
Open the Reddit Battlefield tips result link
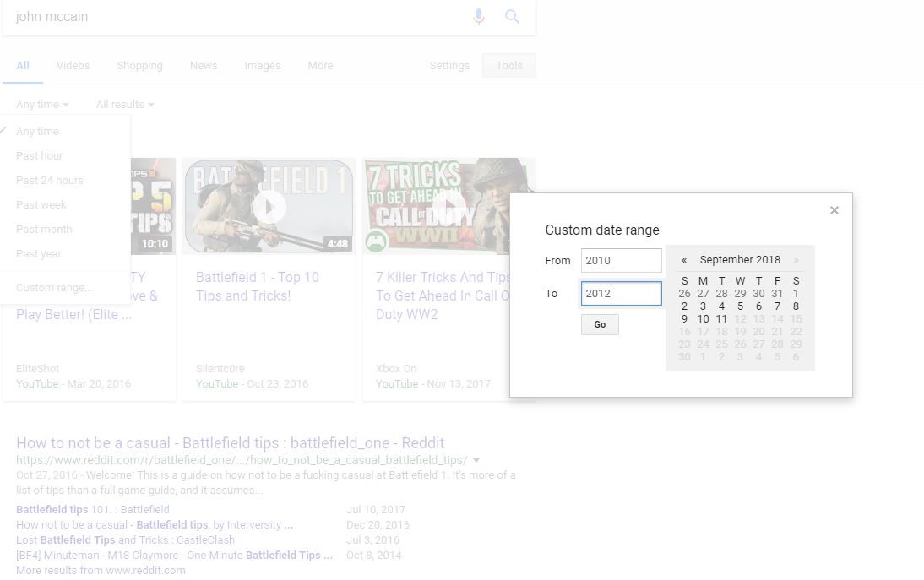[230, 443]
